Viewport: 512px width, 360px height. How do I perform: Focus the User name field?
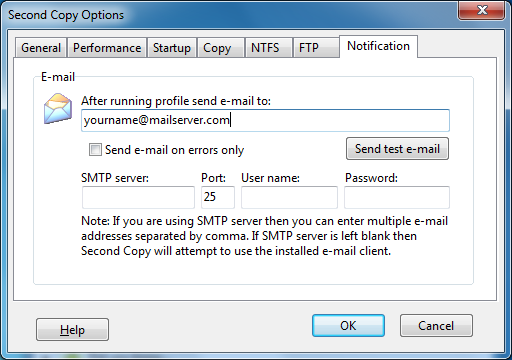pyautogui.click(x=289, y=197)
